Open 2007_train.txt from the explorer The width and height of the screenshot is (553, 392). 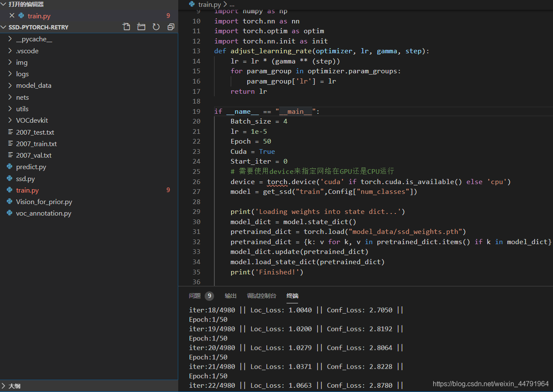click(36, 144)
